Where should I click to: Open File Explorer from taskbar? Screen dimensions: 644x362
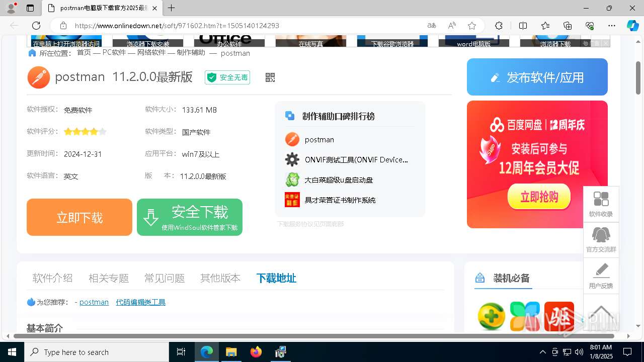coord(231,352)
